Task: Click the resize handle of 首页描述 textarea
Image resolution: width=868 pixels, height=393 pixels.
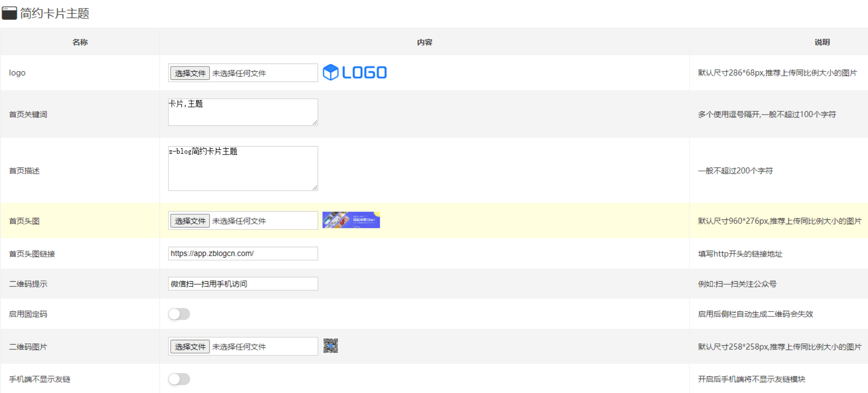Action: tap(315, 188)
